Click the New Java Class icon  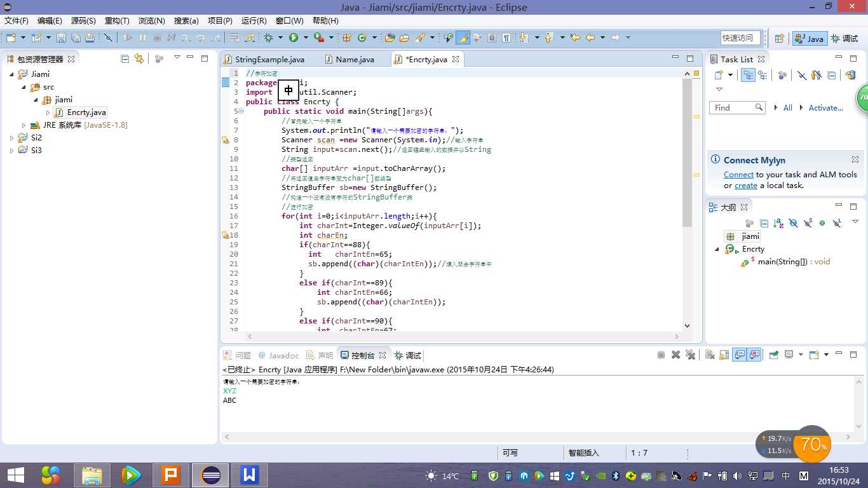click(x=362, y=38)
